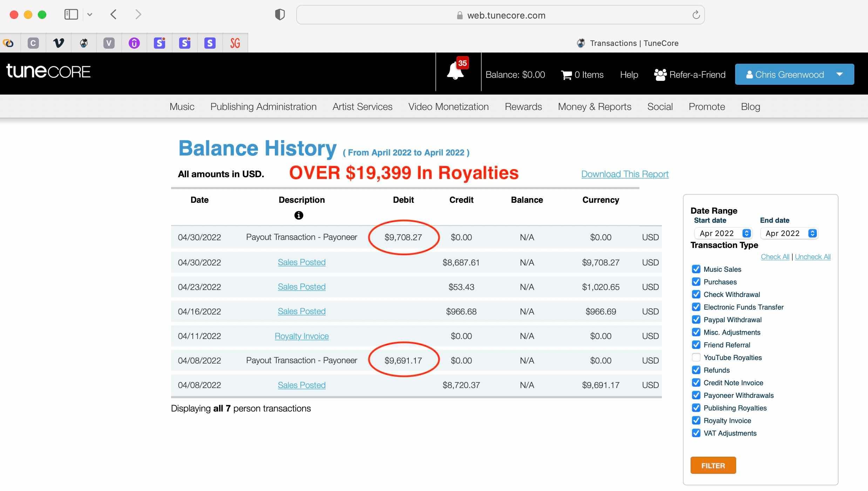Reload the page with refresh icon
The image size is (868, 491).
(x=696, y=15)
